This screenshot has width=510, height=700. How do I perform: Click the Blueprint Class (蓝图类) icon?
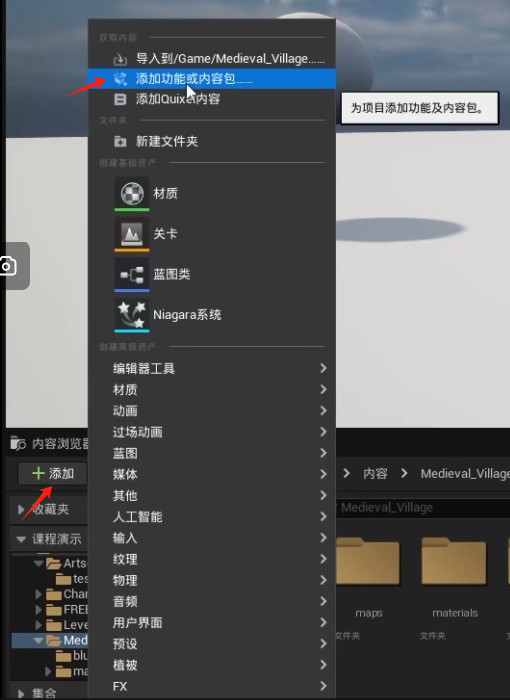pos(132,274)
